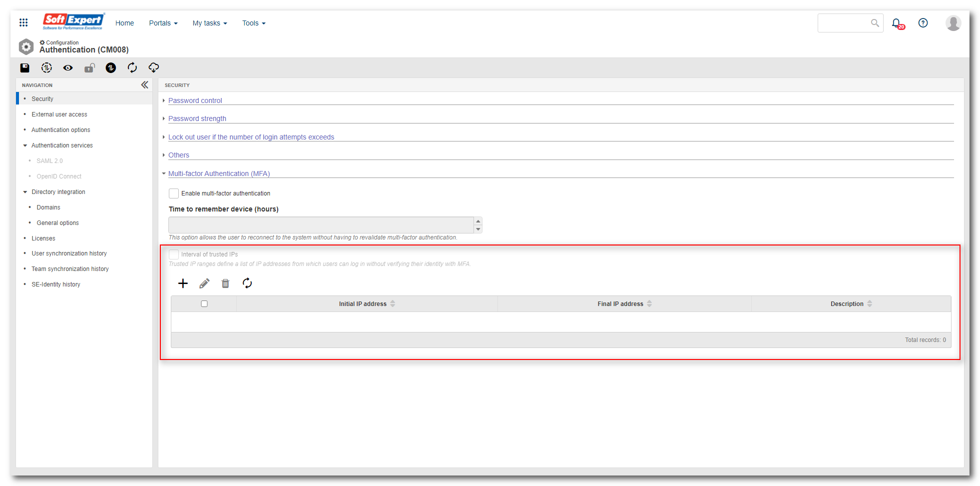The width and height of the screenshot is (980, 486).
Task: Expand the Password control section
Action: [x=195, y=100]
